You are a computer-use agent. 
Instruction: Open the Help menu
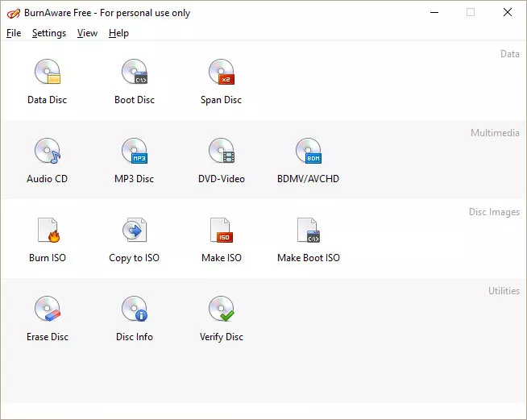point(118,33)
